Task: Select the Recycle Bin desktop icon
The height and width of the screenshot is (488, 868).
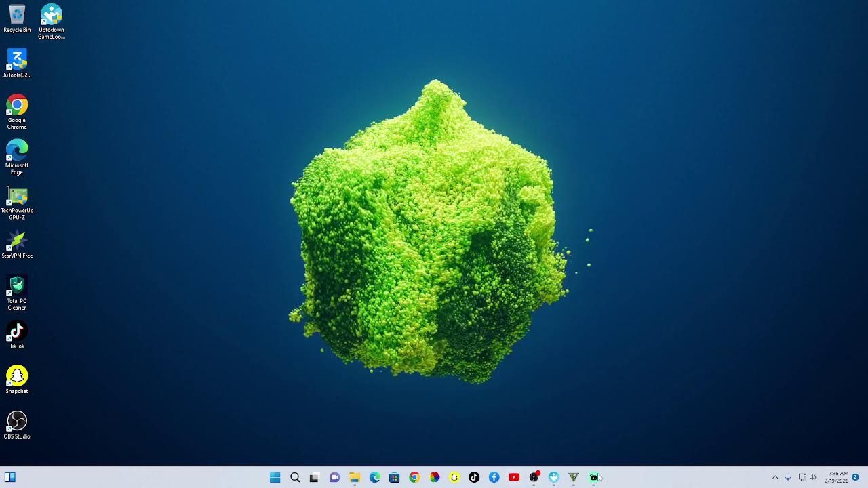Action: (x=17, y=19)
